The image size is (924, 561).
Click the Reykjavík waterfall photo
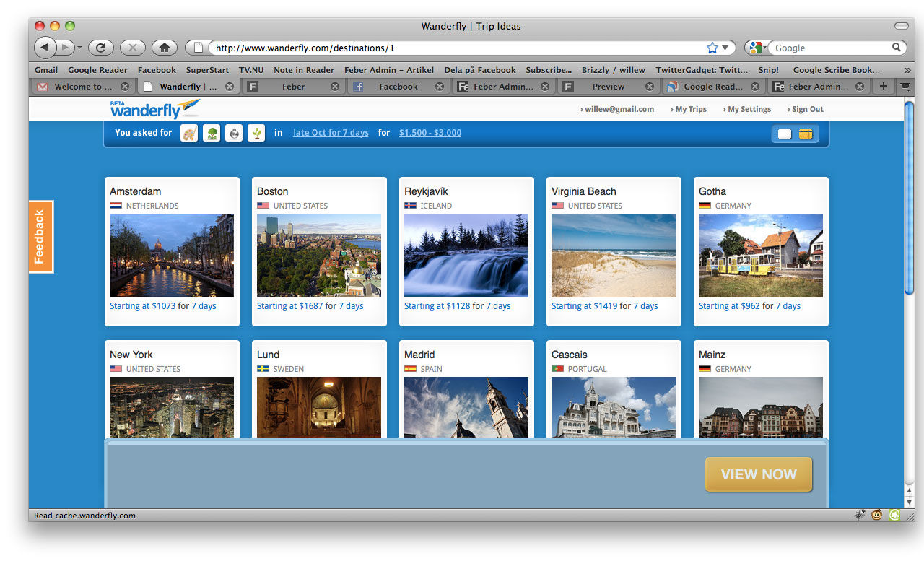466,256
